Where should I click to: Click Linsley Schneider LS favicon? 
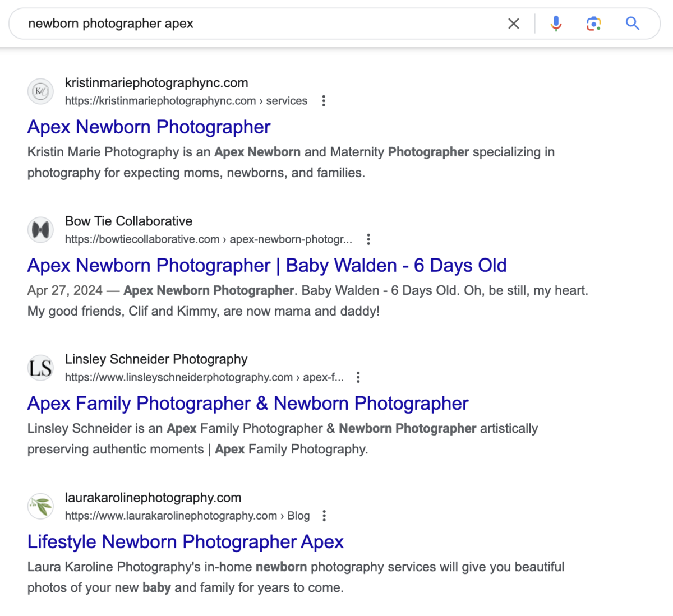[40, 368]
